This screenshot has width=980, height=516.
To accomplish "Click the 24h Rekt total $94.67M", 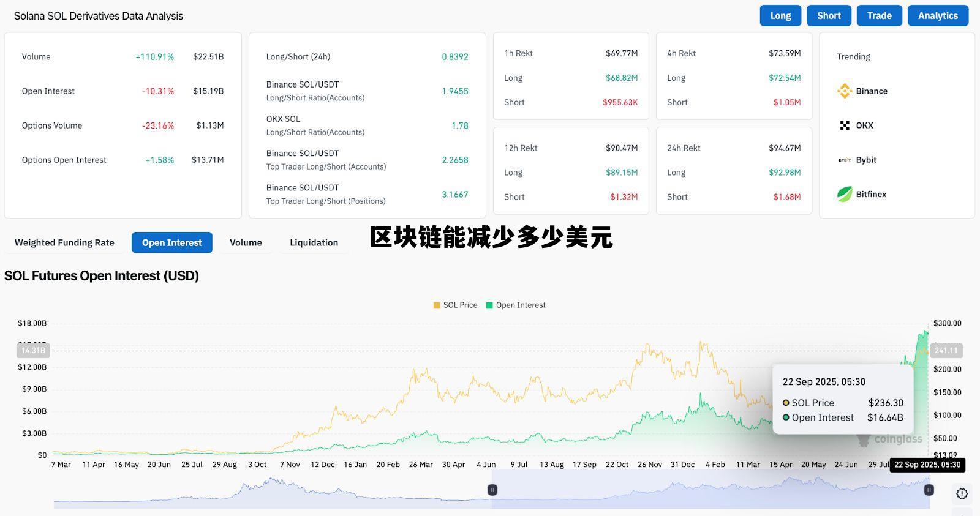I will 785,148.
